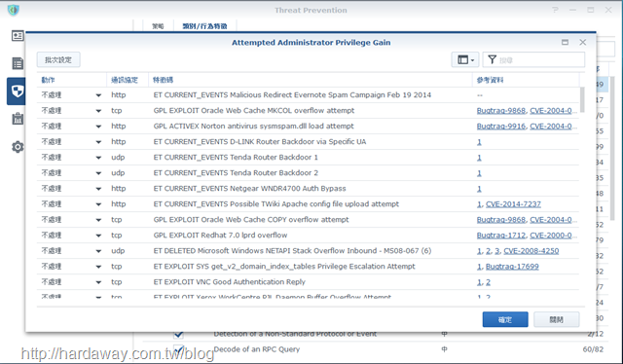This screenshot has width=623, height=364.
Task: Select Decode of an RPC Query row text
Action: coord(257,349)
